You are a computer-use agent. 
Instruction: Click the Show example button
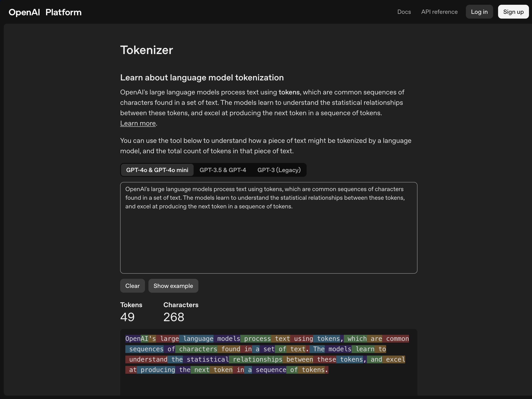(x=173, y=286)
